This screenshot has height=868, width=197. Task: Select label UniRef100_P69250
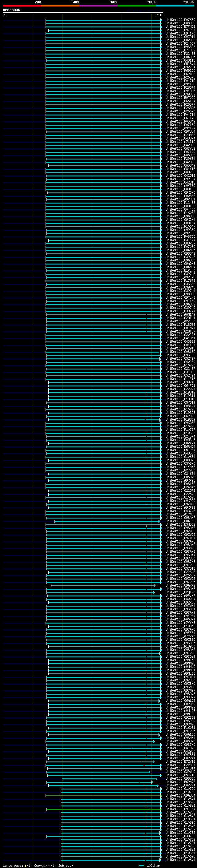pyautogui.click(x=180, y=71)
